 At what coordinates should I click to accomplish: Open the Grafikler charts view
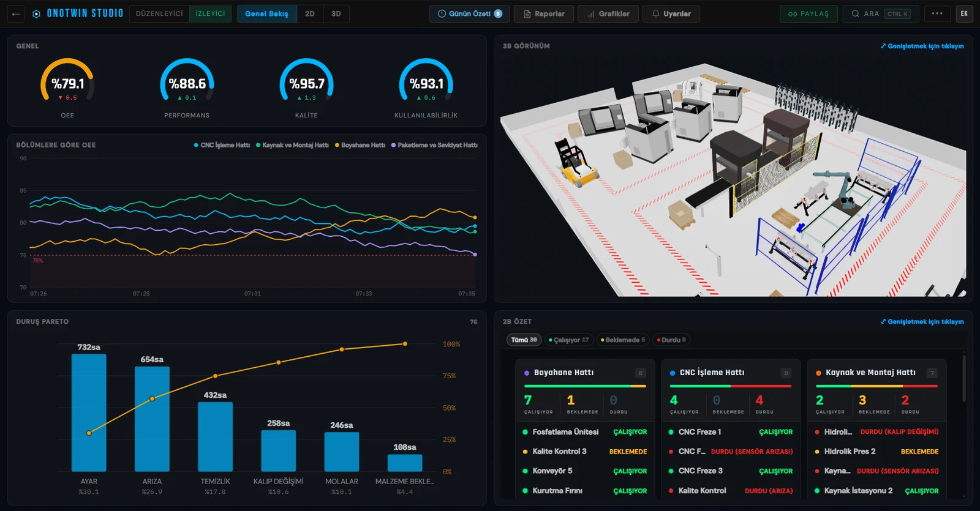(x=608, y=13)
